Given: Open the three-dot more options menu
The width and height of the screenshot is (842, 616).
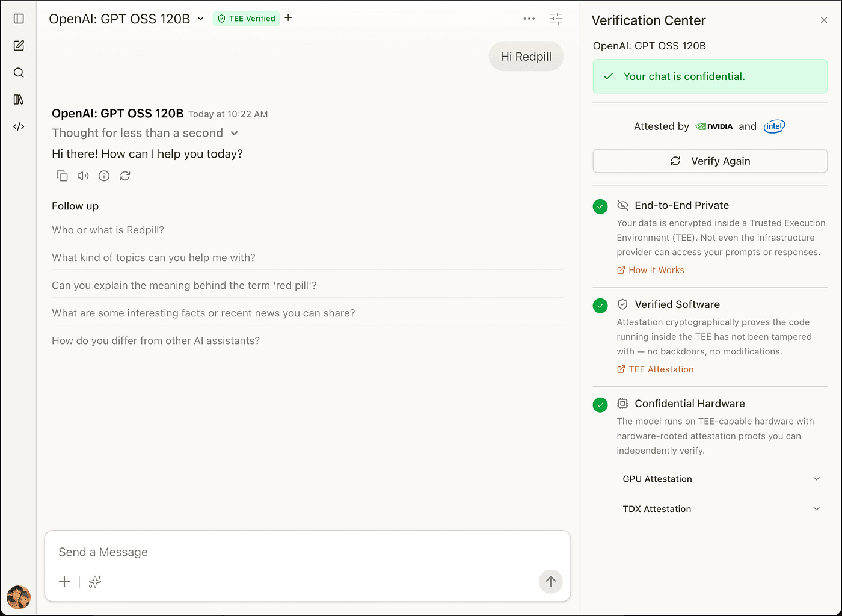Looking at the screenshot, I should click(x=529, y=19).
